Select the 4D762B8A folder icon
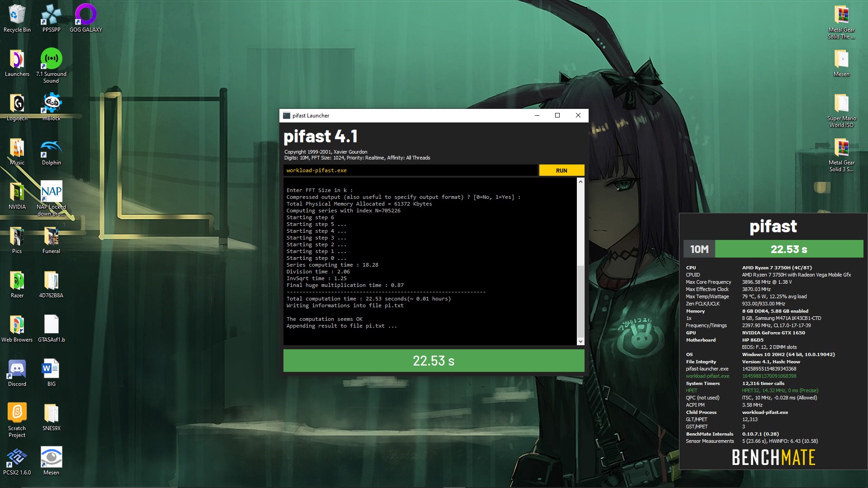This screenshot has width=868, height=488. pos(51,284)
